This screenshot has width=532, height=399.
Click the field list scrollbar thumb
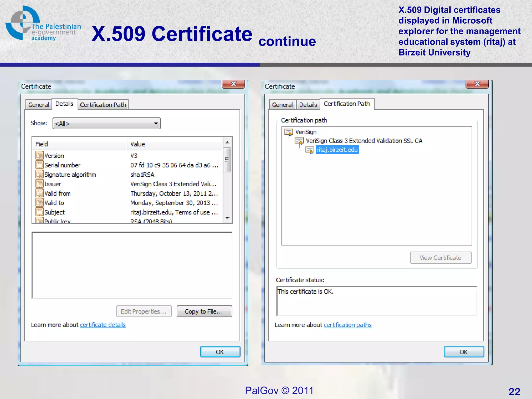(227, 160)
